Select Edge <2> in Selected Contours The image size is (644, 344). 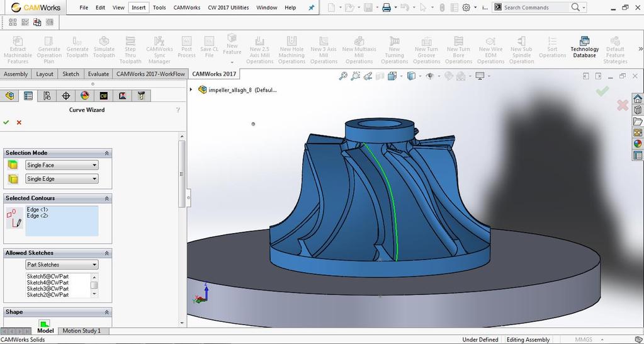(x=37, y=215)
